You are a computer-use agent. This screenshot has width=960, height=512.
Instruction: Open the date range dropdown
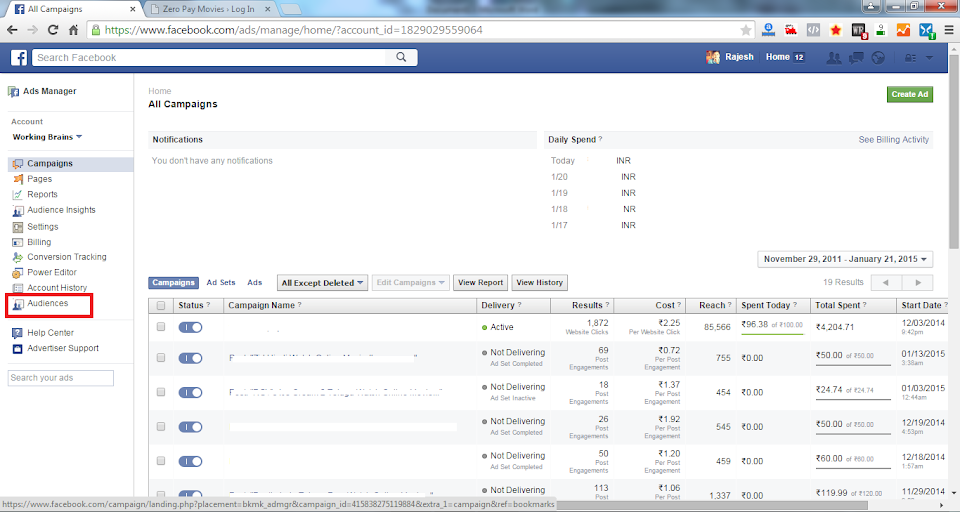(x=845, y=259)
